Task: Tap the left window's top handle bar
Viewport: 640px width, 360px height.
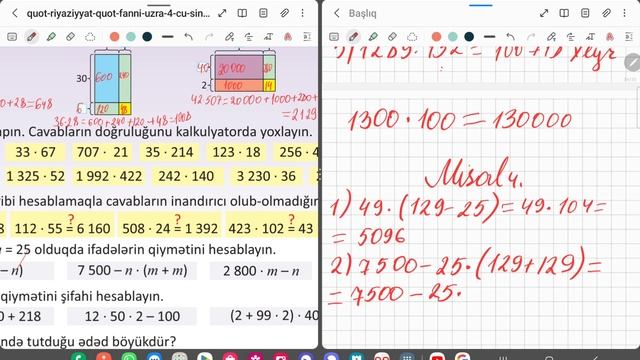Action: point(159,5)
